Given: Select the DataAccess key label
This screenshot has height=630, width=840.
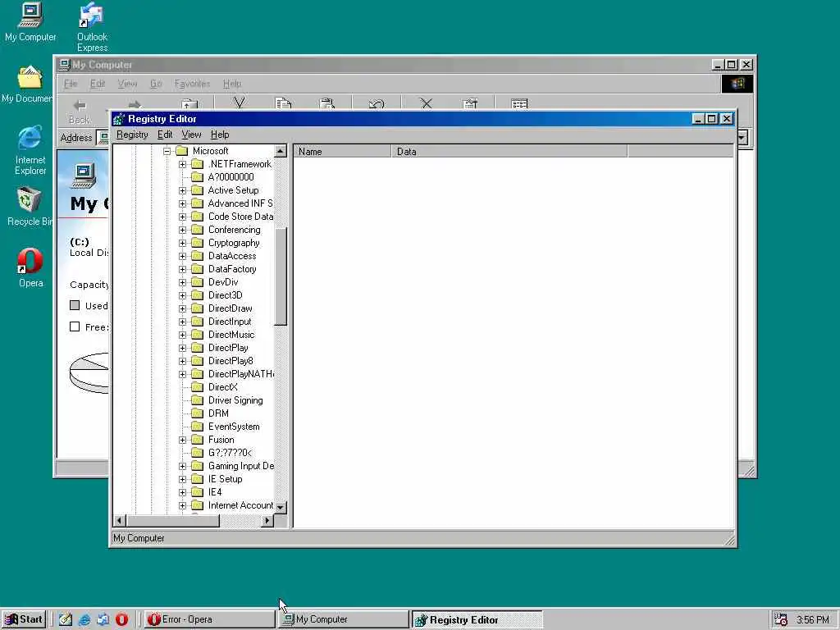Looking at the screenshot, I should pyautogui.click(x=232, y=256).
